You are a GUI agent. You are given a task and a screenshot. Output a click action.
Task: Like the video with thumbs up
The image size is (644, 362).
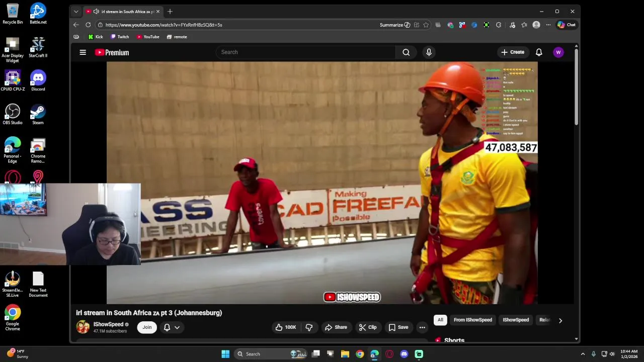285,327
